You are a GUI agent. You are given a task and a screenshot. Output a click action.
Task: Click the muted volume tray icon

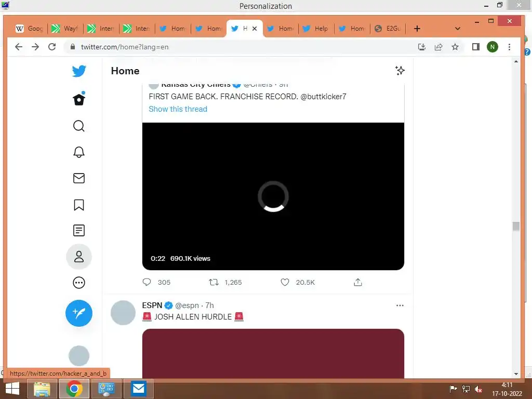coord(478,389)
